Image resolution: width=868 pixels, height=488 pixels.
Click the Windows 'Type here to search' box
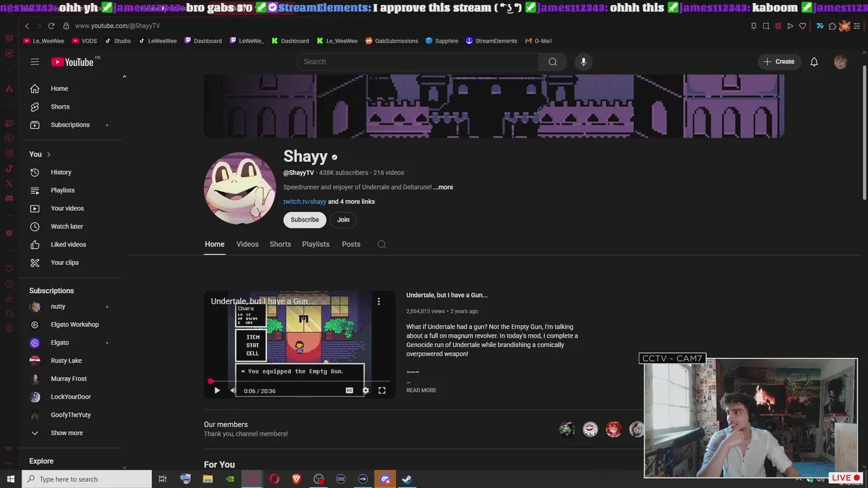click(86, 479)
